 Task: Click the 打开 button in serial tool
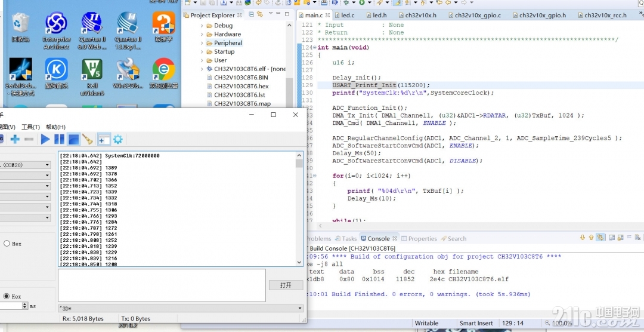pyautogui.click(x=286, y=285)
